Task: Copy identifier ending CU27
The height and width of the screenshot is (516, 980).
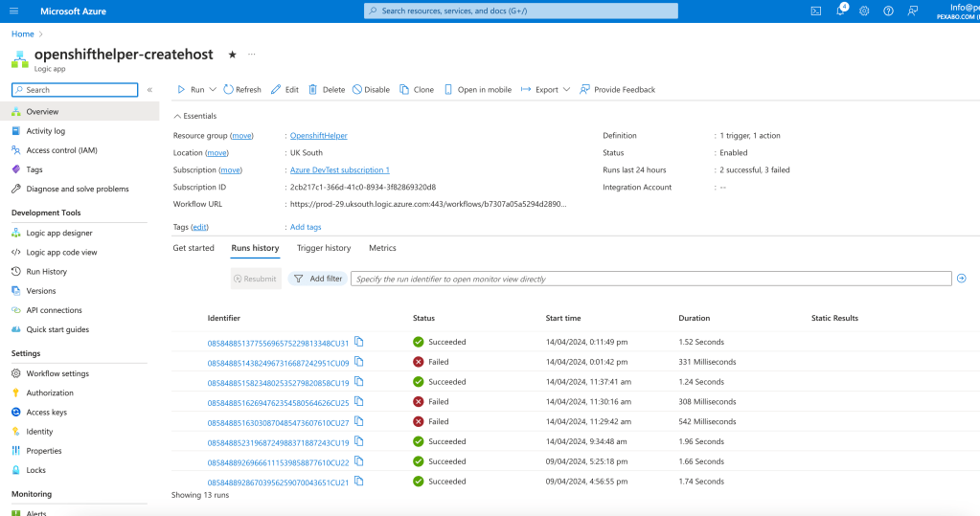Action: pos(358,421)
